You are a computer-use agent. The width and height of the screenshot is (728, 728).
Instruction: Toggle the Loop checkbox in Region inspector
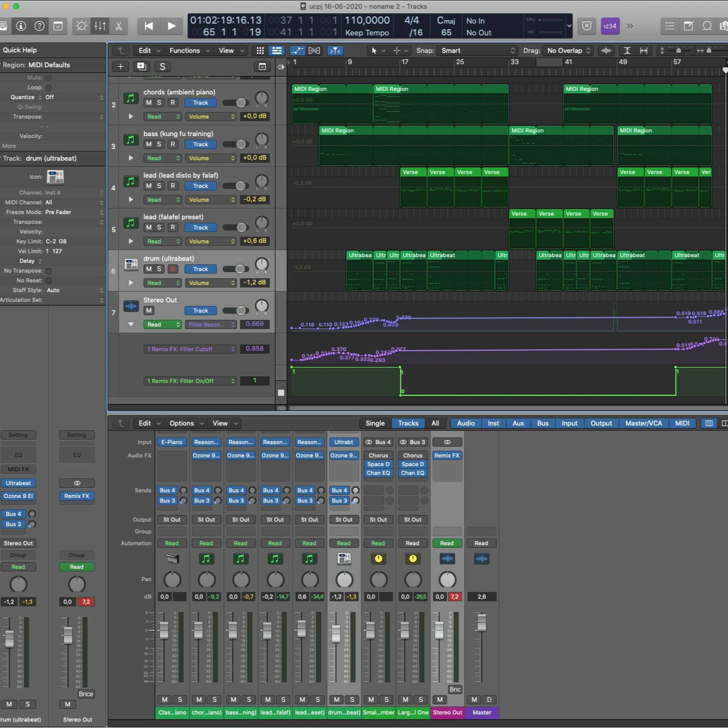(x=49, y=88)
